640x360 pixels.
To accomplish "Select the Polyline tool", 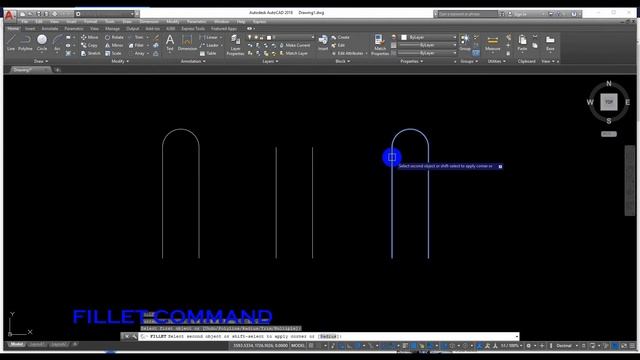I will (25, 42).
